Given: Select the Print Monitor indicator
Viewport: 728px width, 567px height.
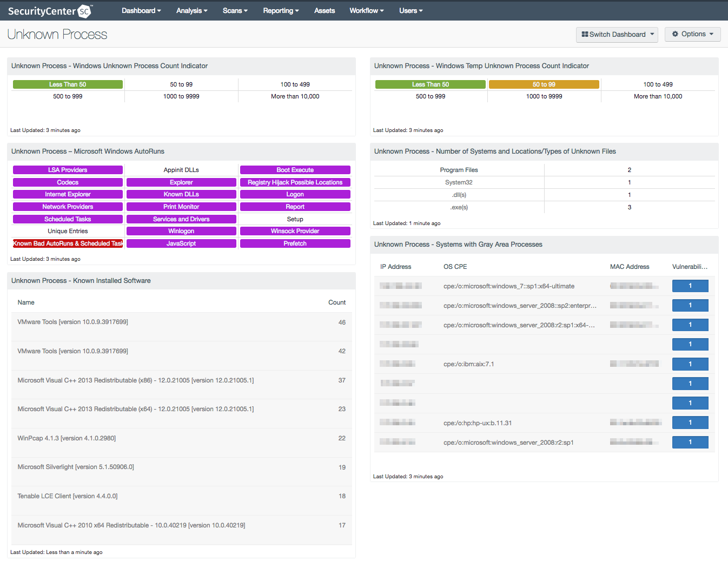Looking at the screenshot, I should click(181, 207).
